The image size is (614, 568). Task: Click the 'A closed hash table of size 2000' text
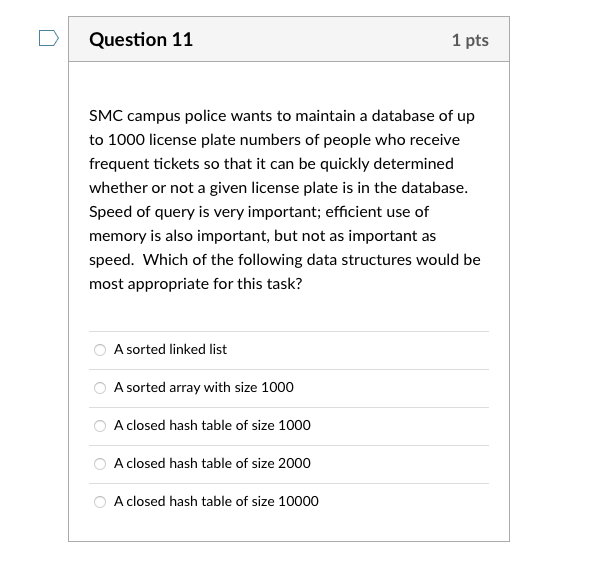coord(212,463)
